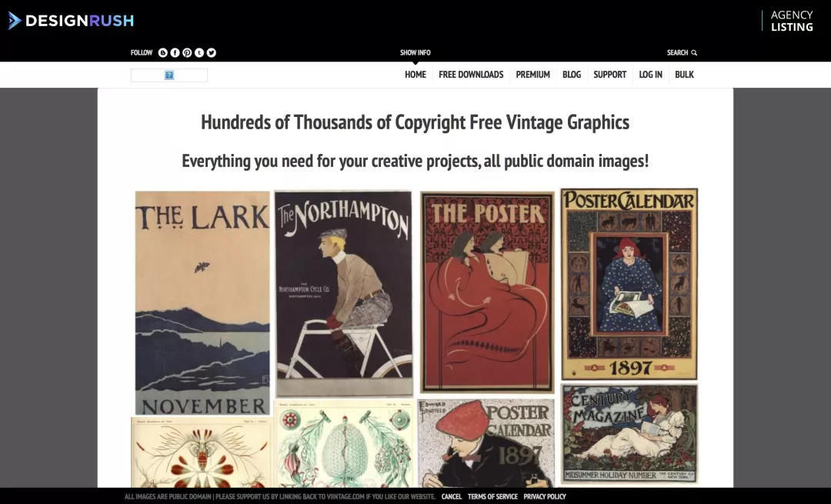Open the Agency Listing link
The height and width of the screenshot is (504, 831).
click(x=792, y=22)
